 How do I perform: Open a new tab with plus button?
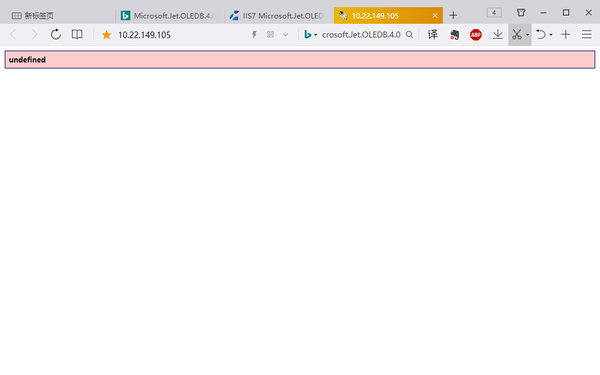point(453,16)
